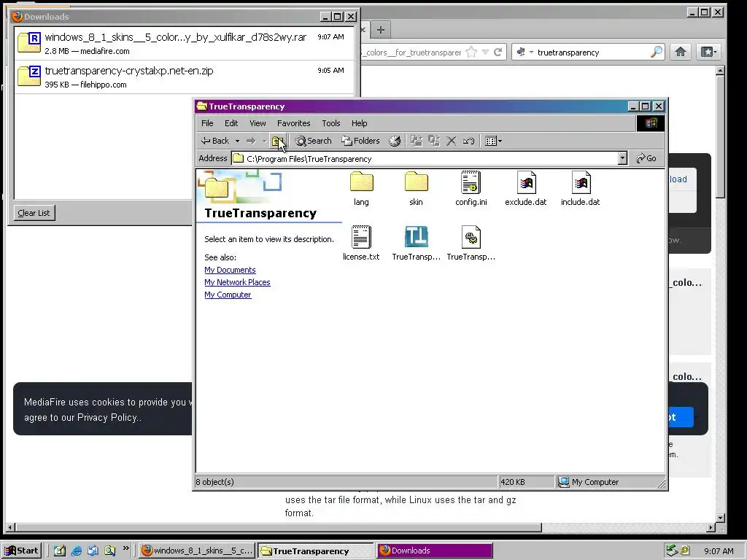Viewport: 747px width, 560px height.
Task: Select the lang folder
Action: click(361, 189)
